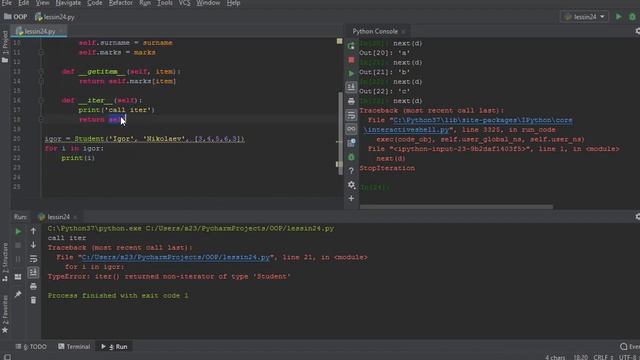The image size is (640, 360).
Task: Rerun the Python Console
Action: (351, 46)
